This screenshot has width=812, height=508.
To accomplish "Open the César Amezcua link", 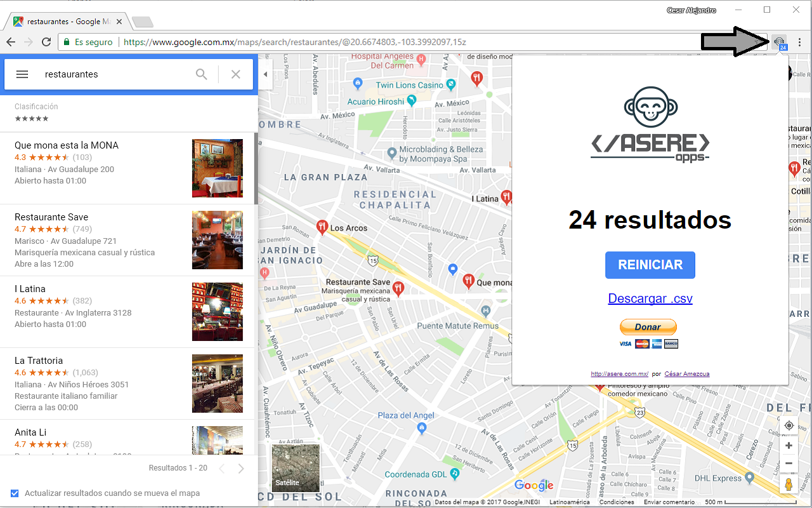I will [x=687, y=374].
